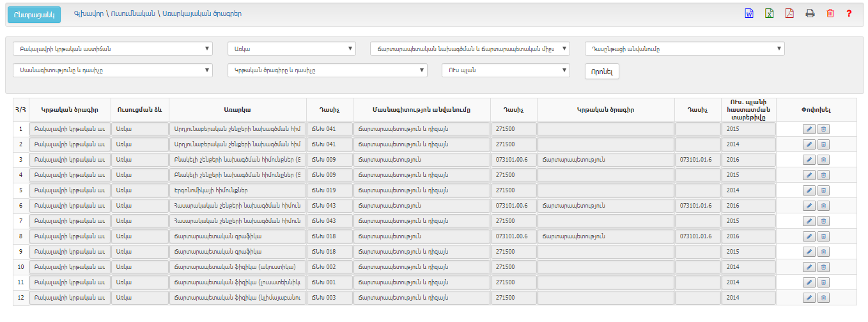Viewport: 868px width, 322px height.
Task: Open the 'Ուս պլան' dropdown
Action: (505, 70)
